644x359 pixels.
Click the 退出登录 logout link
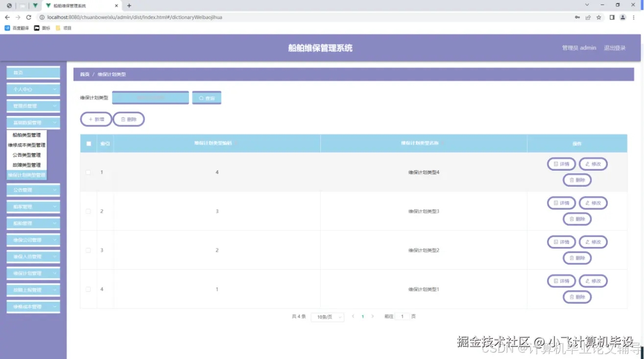click(x=615, y=48)
